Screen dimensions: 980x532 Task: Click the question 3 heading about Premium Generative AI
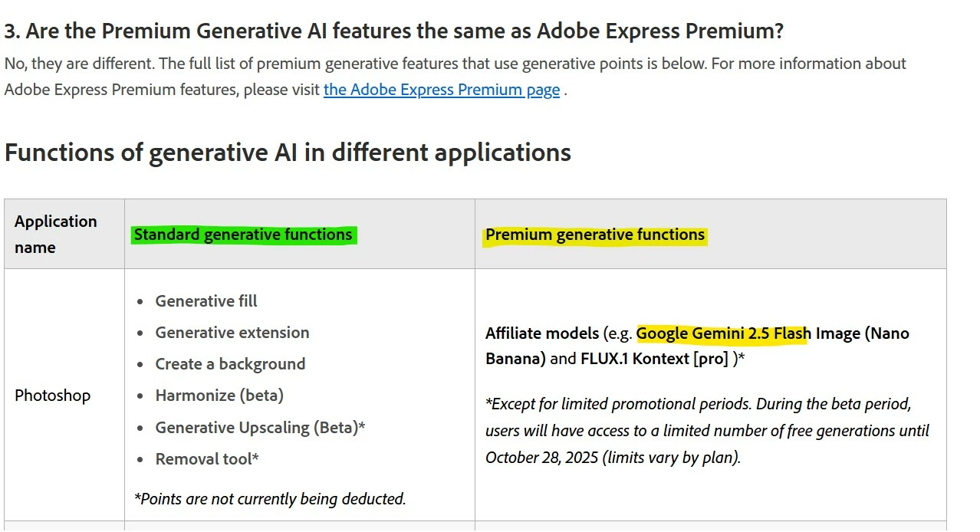[394, 31]
